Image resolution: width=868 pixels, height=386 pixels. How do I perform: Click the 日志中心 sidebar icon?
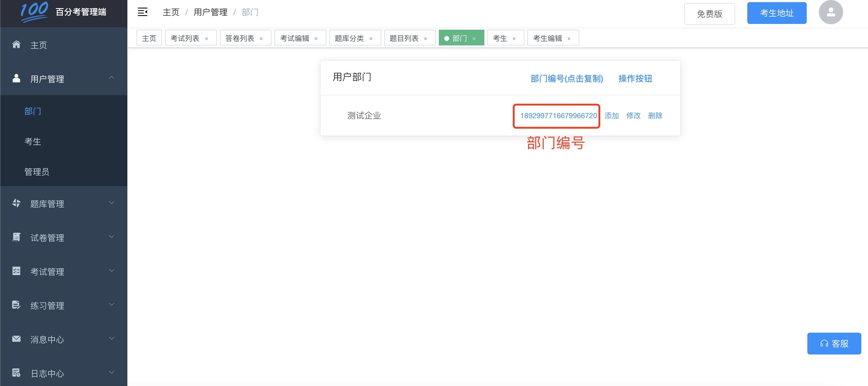click(16, 373)
